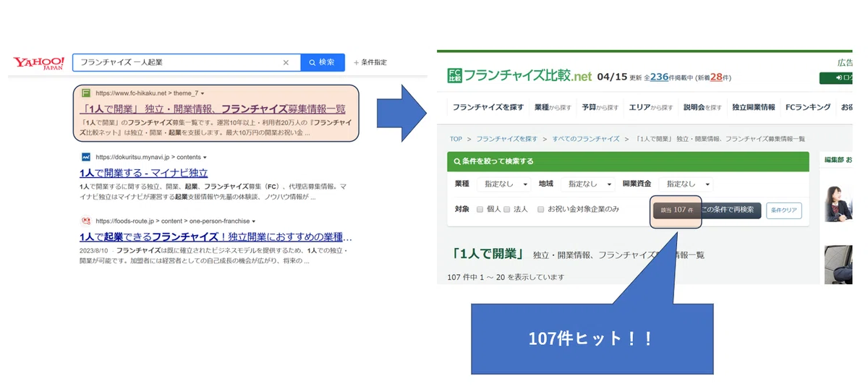Click the foods-route.jp favicon

(x=85, y=221)
